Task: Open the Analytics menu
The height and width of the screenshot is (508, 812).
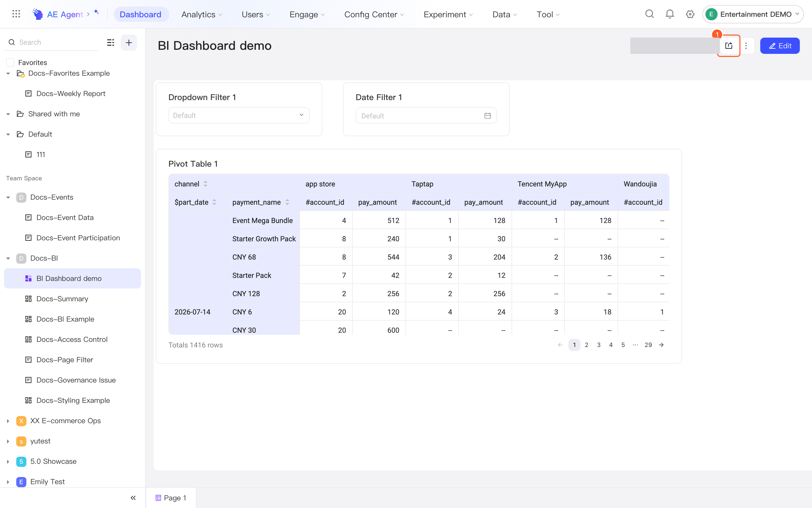Action: click(x=202, y=14)
